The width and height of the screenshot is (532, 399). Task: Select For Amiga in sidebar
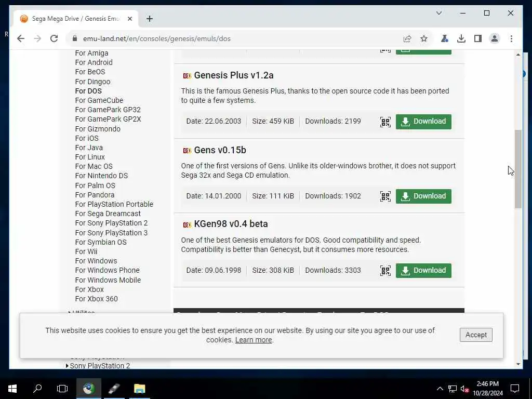[x=91, y=54]
